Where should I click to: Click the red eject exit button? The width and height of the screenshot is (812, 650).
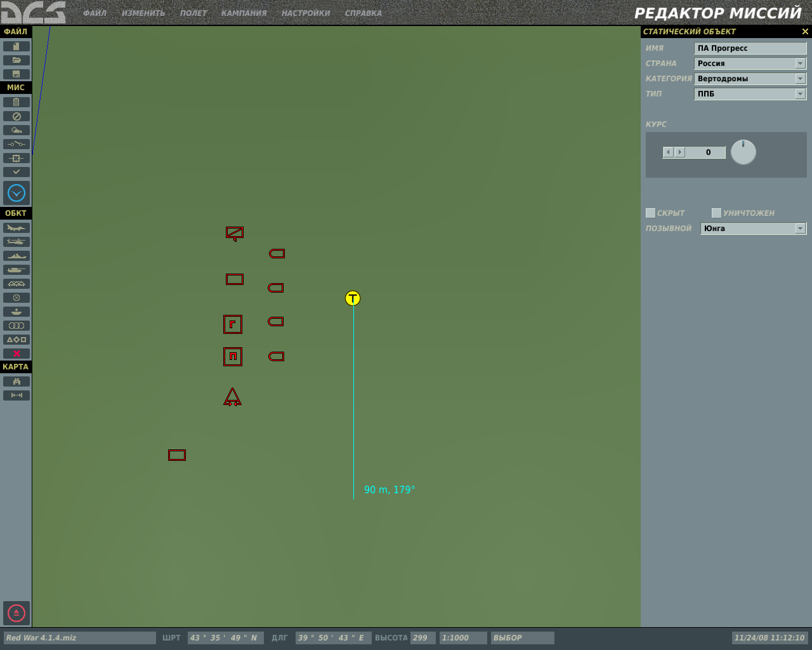(x=16, y=613)
